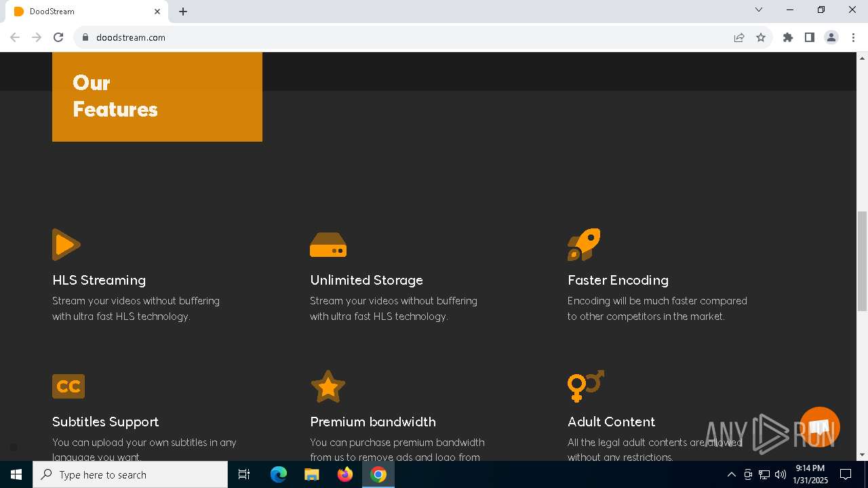Screen dimensions: 868x488
Task: Reload the DoodStream page
Action: point(58,37)
